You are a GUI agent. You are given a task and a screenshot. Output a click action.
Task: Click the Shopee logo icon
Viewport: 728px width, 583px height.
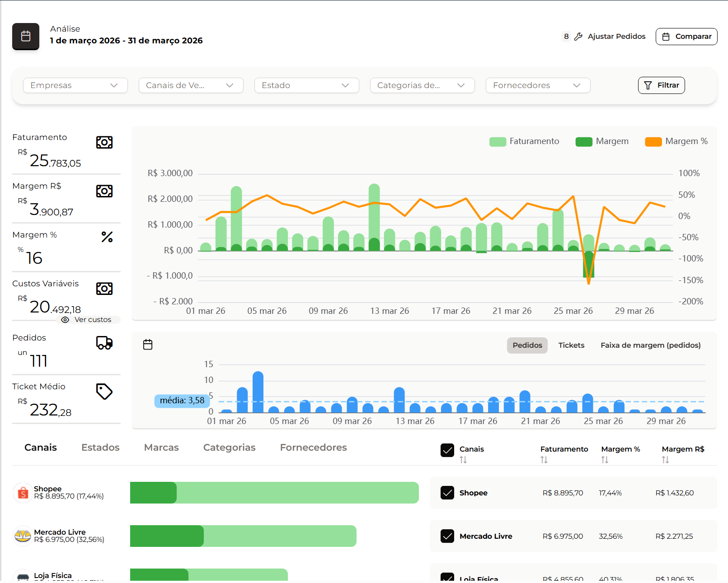23,493
